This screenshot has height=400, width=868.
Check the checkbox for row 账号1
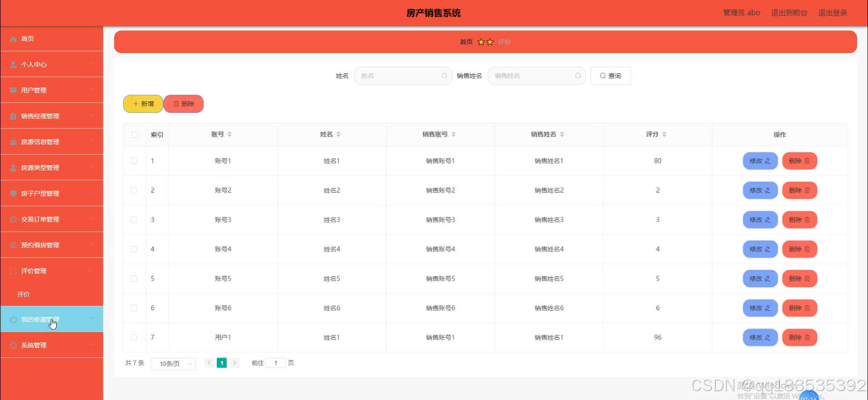click(134, 161)
